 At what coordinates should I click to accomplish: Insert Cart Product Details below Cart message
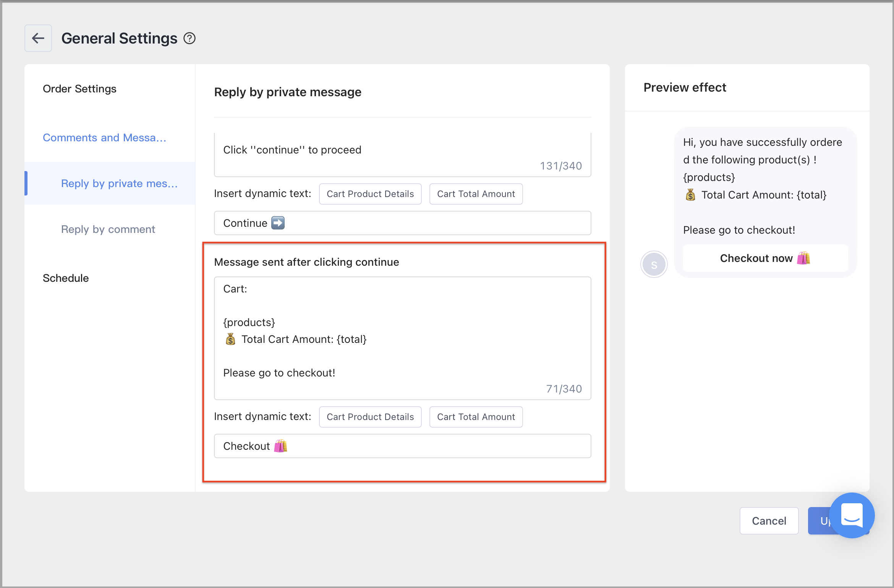(x=370, y=417)
